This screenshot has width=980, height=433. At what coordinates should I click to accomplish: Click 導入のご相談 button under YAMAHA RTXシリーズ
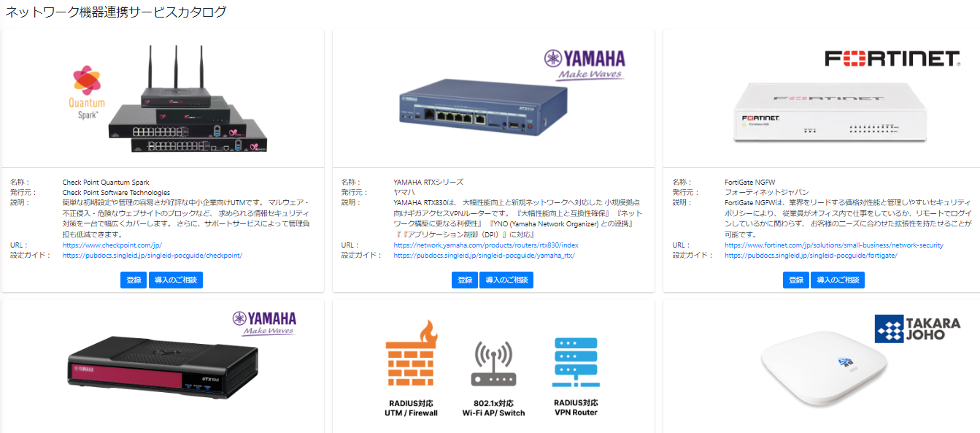point(506,280)
